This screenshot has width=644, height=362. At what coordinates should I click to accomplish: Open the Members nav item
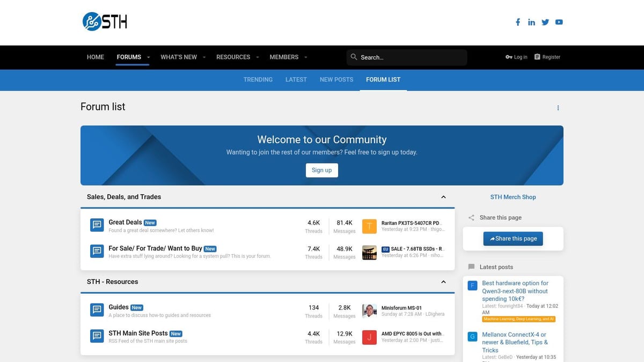284,57
